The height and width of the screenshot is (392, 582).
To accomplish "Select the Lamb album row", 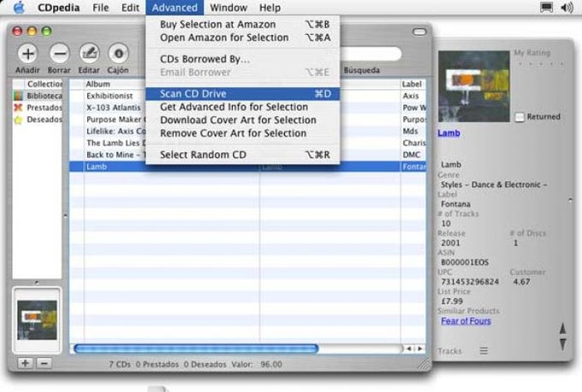I will point(247,167).
